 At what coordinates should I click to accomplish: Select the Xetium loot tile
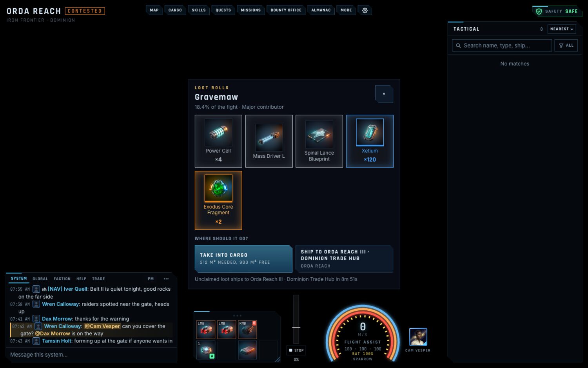(370, 141)
